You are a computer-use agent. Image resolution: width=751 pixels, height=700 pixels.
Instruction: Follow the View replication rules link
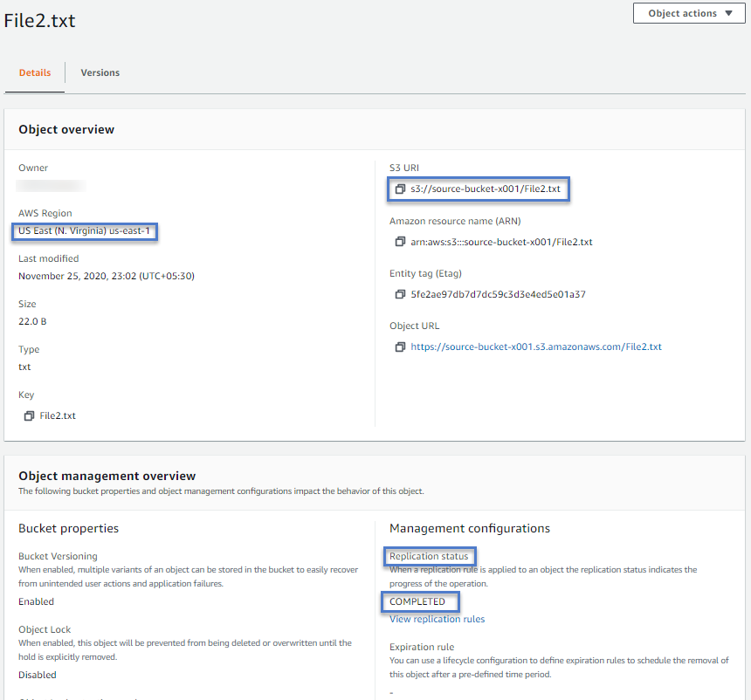pos(437,619)
